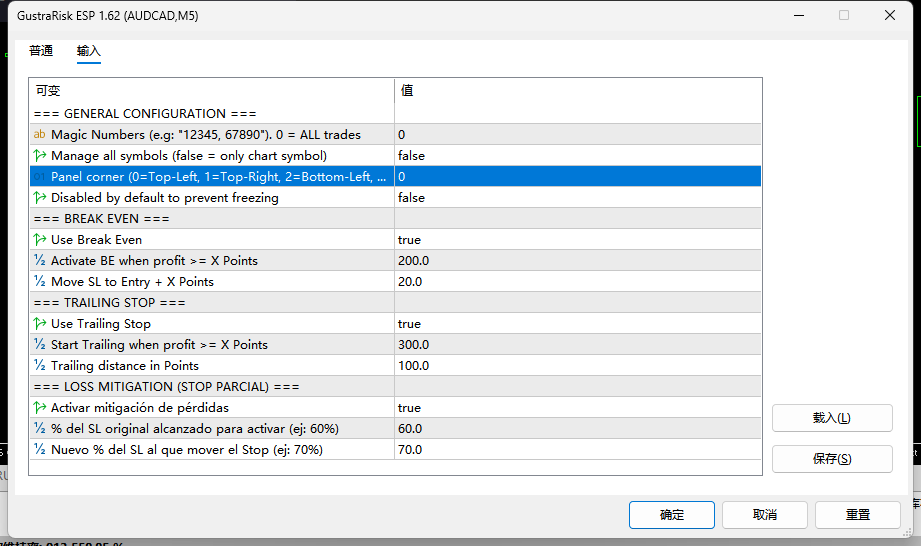Select Activar mitigación de pérdidas label
The width and height of the screenshot is (921, 546).
140,407
